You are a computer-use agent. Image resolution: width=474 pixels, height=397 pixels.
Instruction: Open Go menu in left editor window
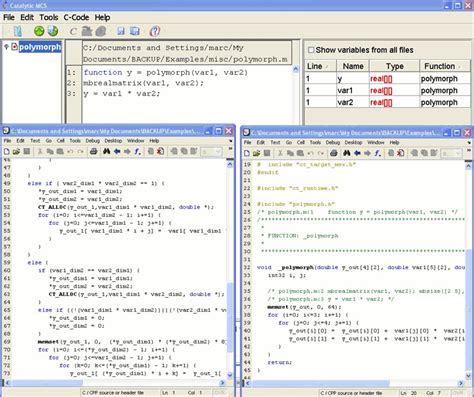pyautogui.click(x=49, y=141)
